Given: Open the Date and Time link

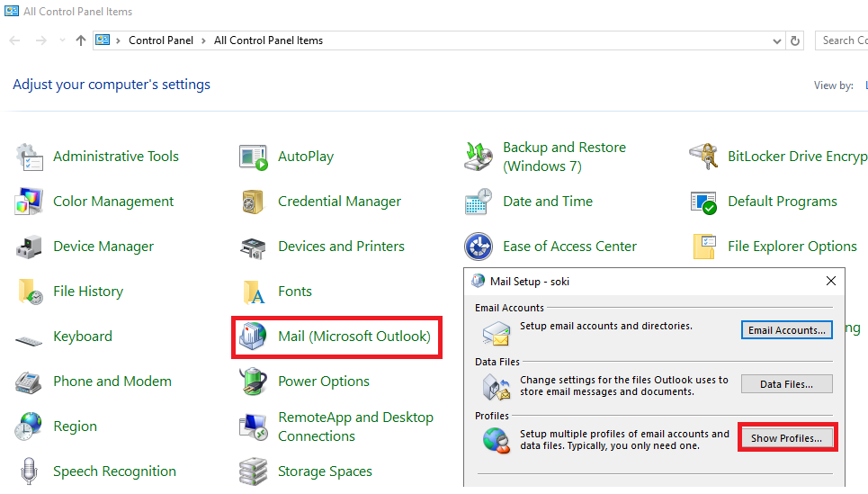Looking at the screenshot, I should coord(548,202).
